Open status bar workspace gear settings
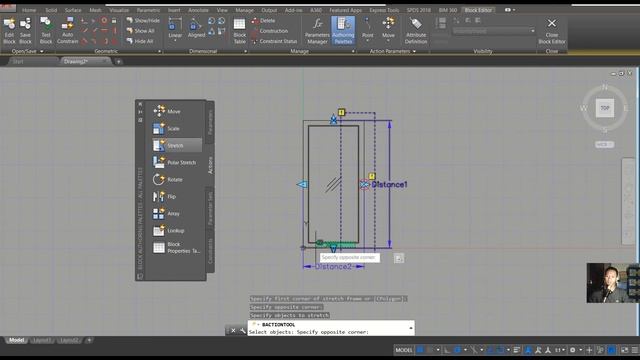This screenshot has height=360, width=640. pos(573,350)
